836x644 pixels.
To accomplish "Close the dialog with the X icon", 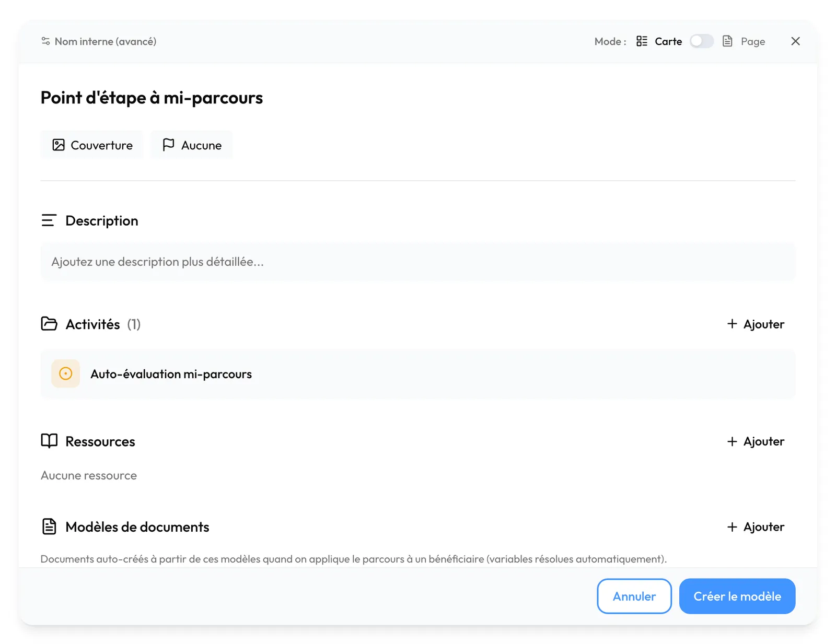I will (795, 41).
